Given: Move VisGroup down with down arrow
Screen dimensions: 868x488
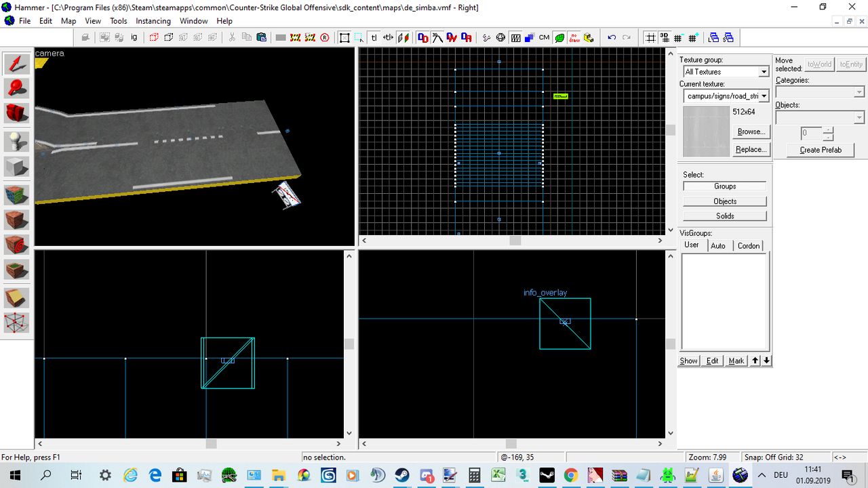Looking at the screenshot, I should (x=766, y=361).
